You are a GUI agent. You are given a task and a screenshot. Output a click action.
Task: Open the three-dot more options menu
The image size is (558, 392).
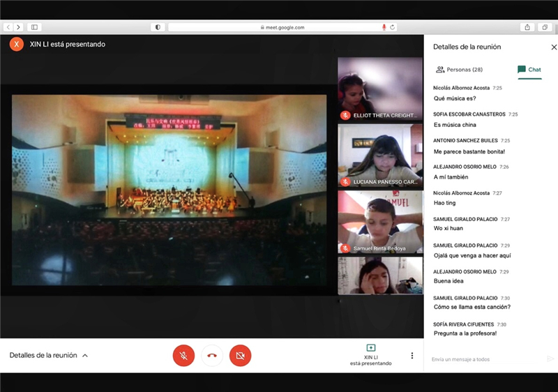(x=412, y=356)
